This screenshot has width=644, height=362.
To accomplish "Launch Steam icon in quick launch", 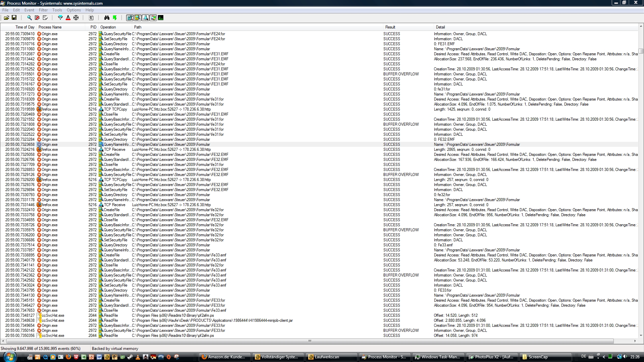I will (x=130, y=357).
